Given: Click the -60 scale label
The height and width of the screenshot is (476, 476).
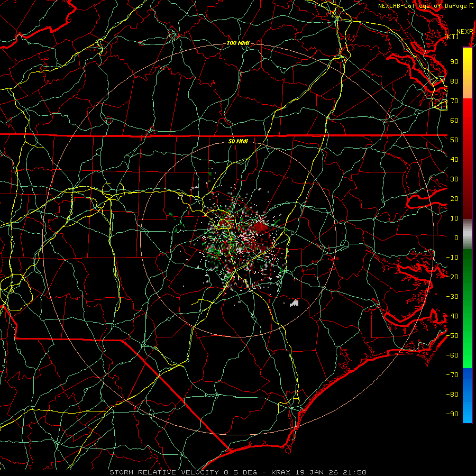Looking at the screenshot, I should pos(452,355).
